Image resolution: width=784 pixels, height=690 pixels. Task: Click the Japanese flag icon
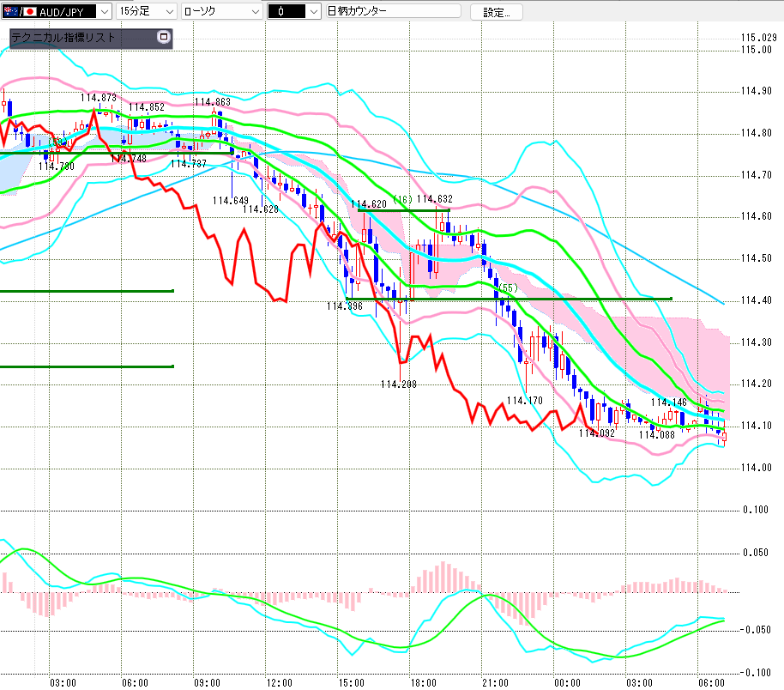click(x=30, y=11)
